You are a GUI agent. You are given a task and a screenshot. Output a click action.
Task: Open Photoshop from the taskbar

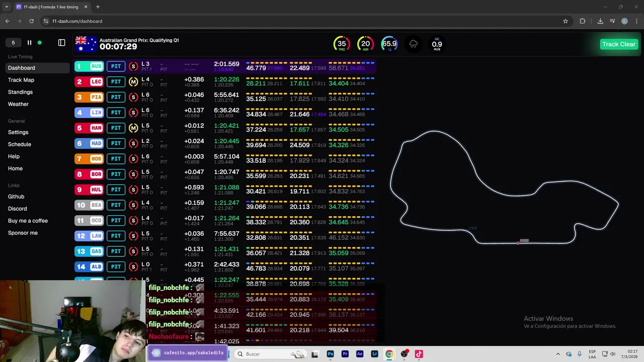[x=330, y=354]
